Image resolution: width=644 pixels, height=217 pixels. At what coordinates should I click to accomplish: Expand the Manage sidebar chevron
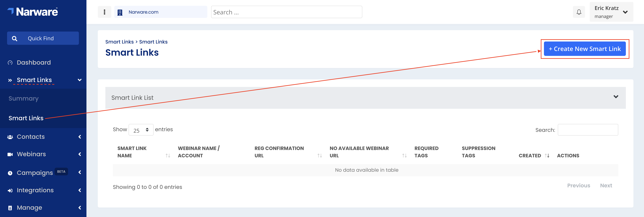click(80, 208)
